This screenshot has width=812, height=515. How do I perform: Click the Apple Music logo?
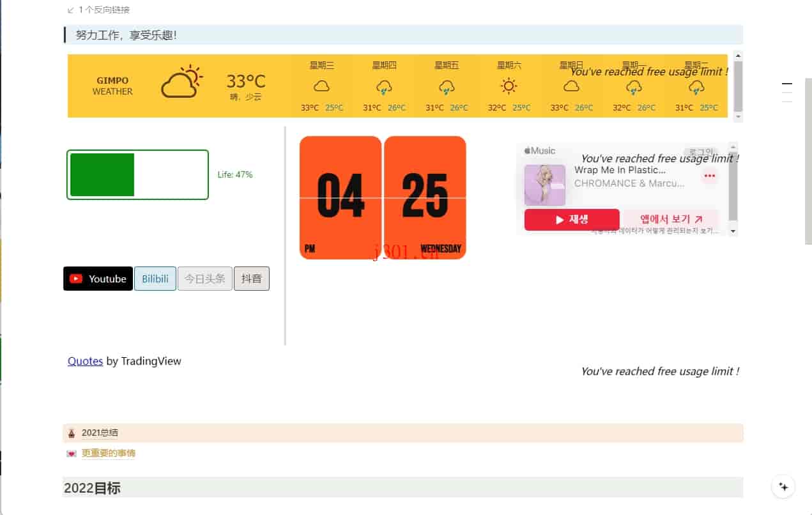click(540, 151)
